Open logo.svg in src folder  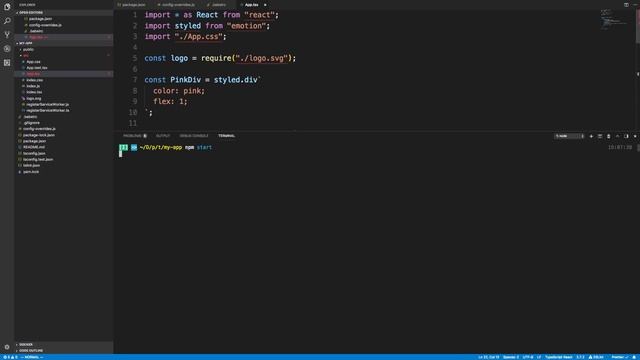click(33, 98)
